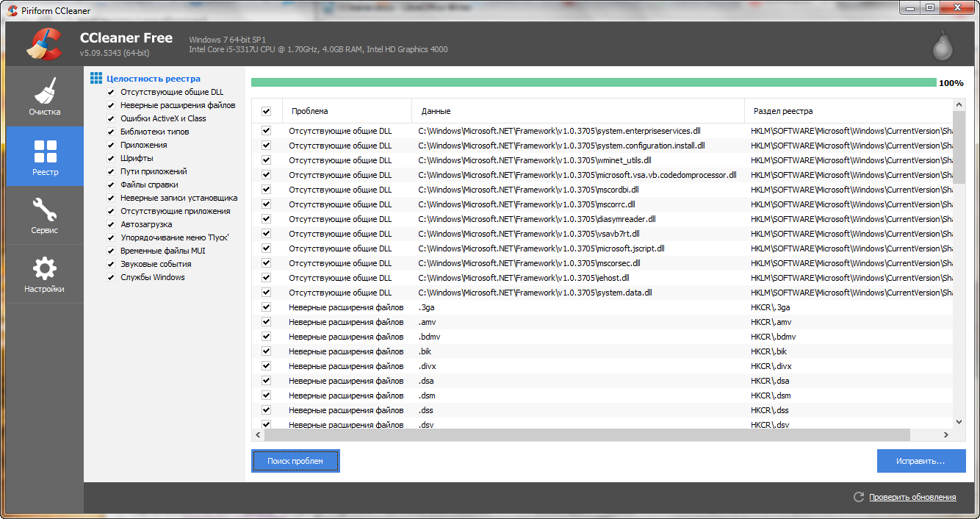Click the horizontal scrollbar thumb under the table
980x519 pixels.
[x=586, y=434]
